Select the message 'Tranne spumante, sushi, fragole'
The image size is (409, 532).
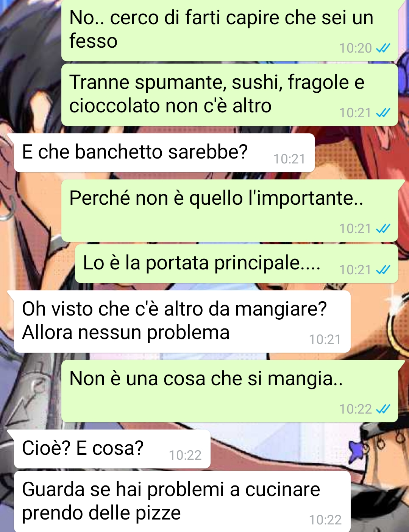tap(229, 95)
